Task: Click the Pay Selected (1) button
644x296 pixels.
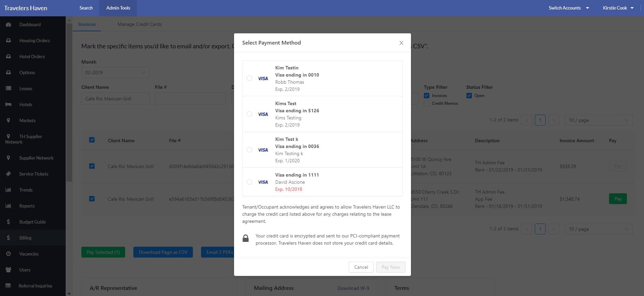Action: 103,252
